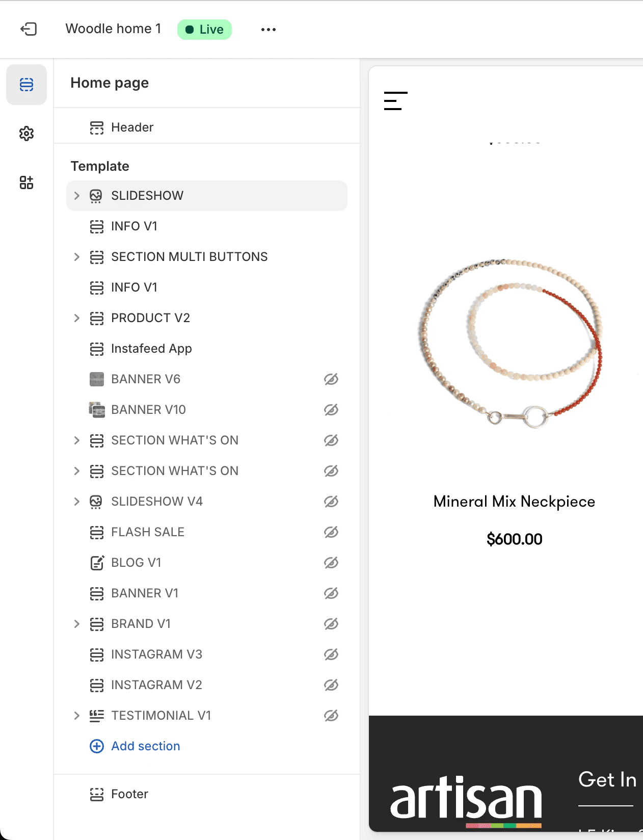Click the Instafeed App section icon
This screenshot has width=643, height=840.
pyautogui.click(x=97, y=349)
